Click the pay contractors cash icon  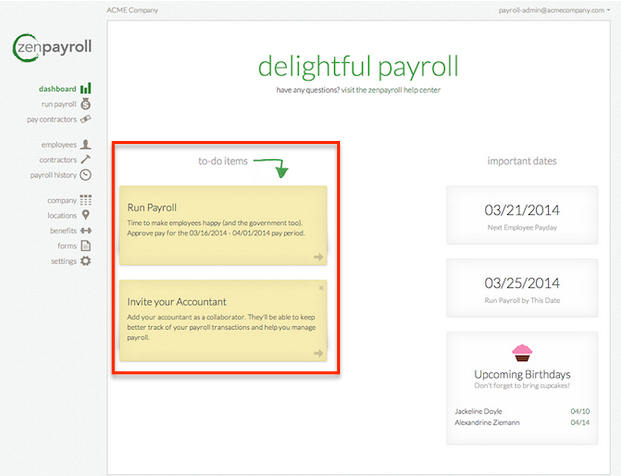(86, 119)
